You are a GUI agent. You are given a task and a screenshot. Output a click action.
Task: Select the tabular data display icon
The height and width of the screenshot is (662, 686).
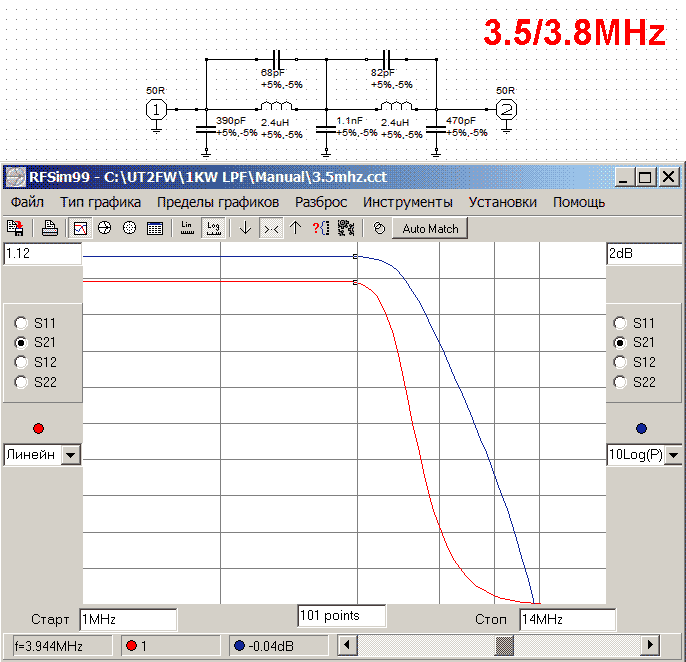(155, 228)
